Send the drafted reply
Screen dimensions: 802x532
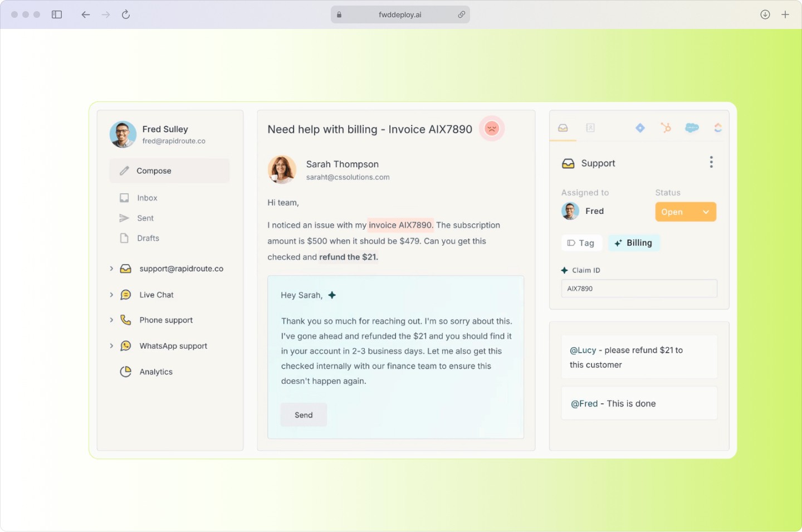[x=304, y=415]
